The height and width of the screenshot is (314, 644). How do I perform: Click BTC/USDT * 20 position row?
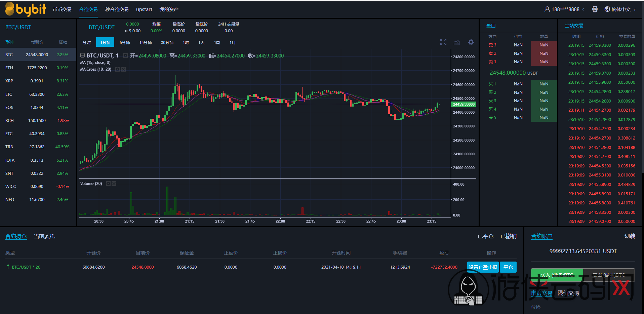(x=261, y=267)
